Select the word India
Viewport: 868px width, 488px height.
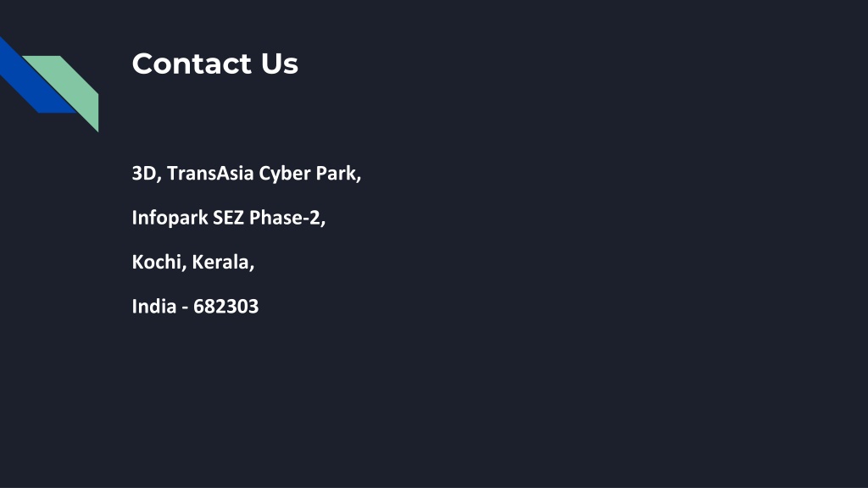[x=154, y=306]
